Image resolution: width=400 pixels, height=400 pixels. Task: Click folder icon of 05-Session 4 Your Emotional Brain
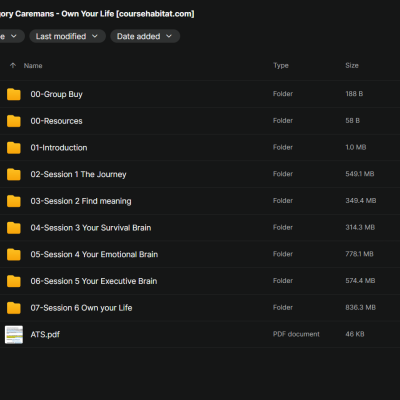[x=14, y=254]
